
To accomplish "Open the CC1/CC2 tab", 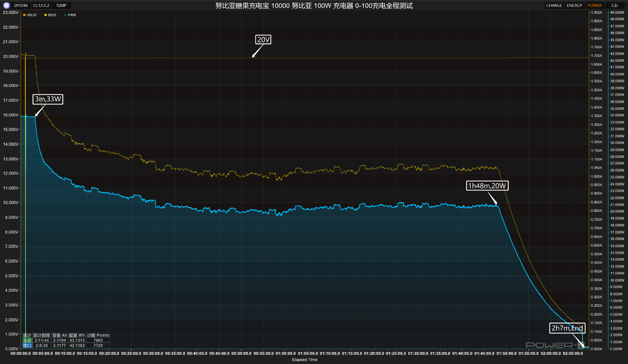I will [41, 6].
